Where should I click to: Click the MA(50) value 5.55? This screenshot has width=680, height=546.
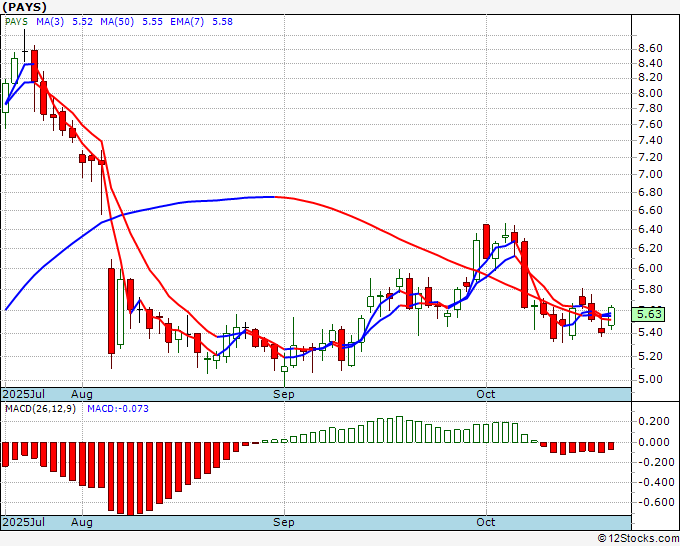tap(153, 22)
